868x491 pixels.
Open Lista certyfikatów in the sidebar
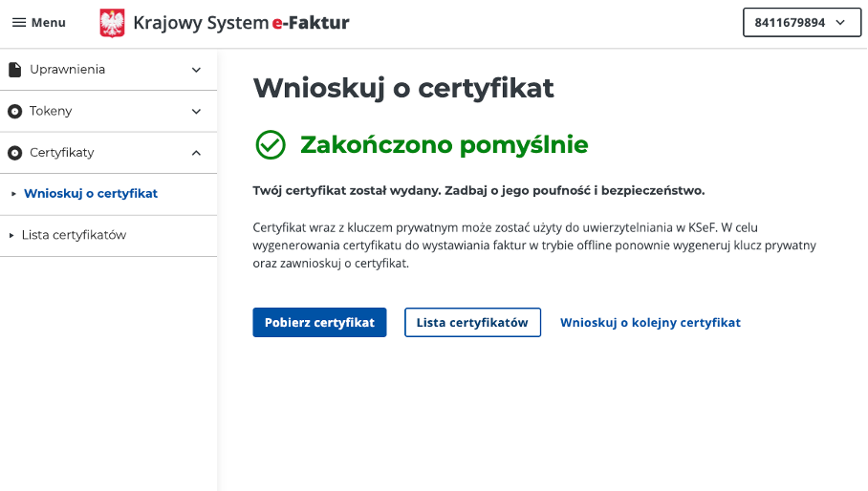click(74, 235)
